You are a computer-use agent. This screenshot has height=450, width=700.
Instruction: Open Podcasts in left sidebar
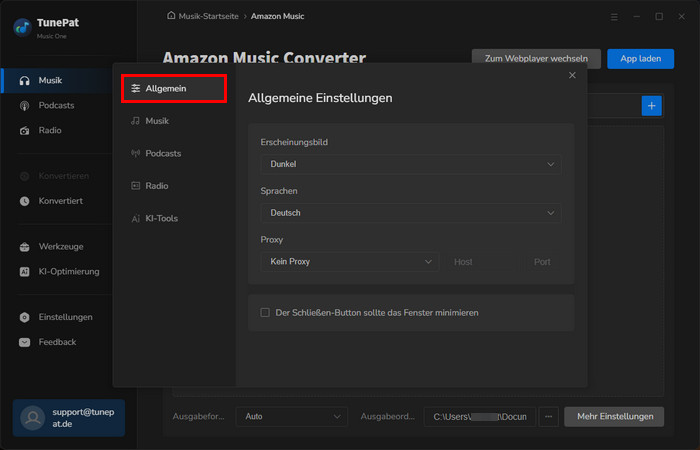pyautogui.click(x=57, y=105)
